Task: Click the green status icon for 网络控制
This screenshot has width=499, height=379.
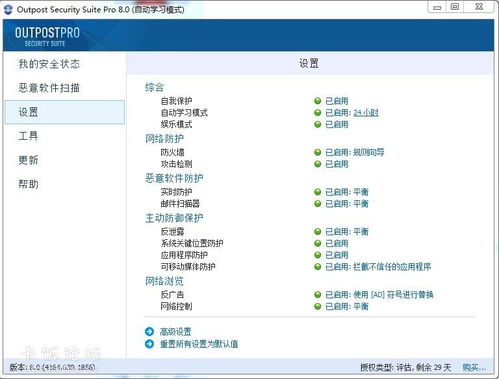Action: coord(318,306)
